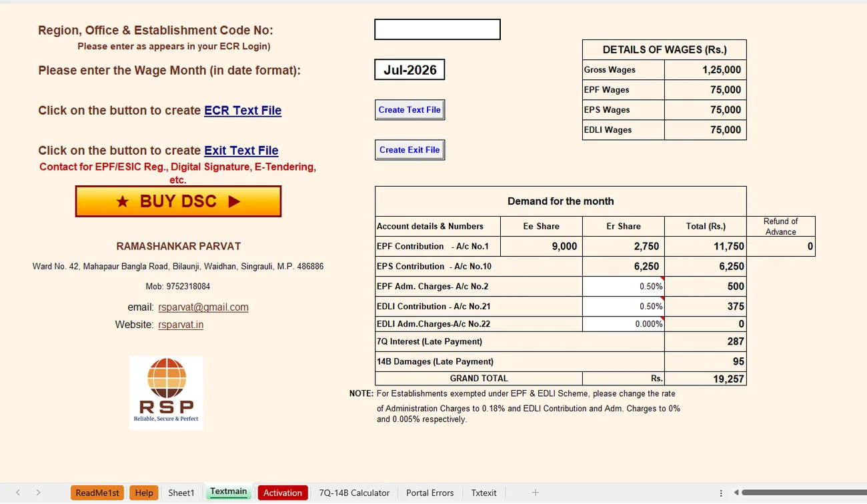Select EDLI Contribution 0.50% rate cell
Viewport: 867px width, 504px height.
point(624,307)
